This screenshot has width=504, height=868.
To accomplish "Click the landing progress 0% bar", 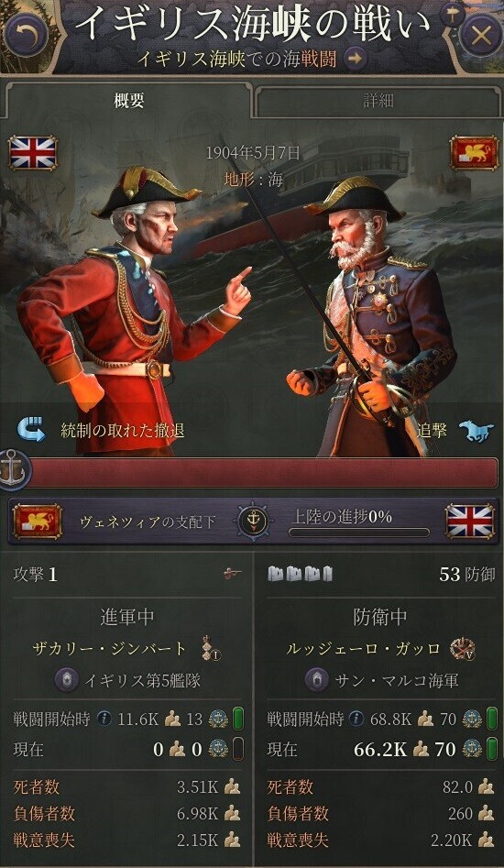I will [x=359, y=533].
